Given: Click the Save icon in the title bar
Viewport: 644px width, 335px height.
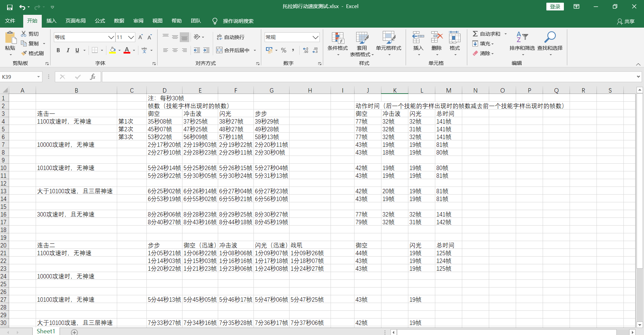Looking at the screenshot, I should pos(10,7).
